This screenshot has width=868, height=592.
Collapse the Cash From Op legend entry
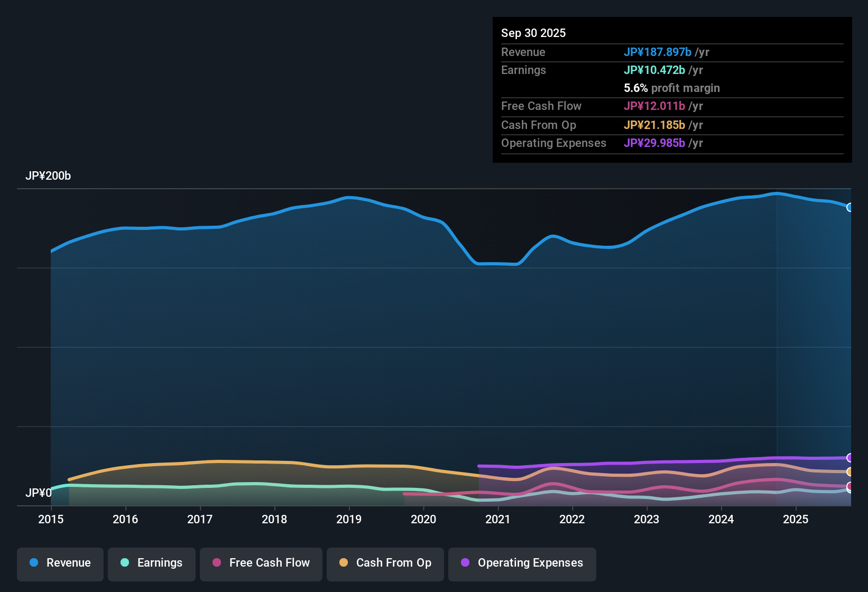point(385,563)
